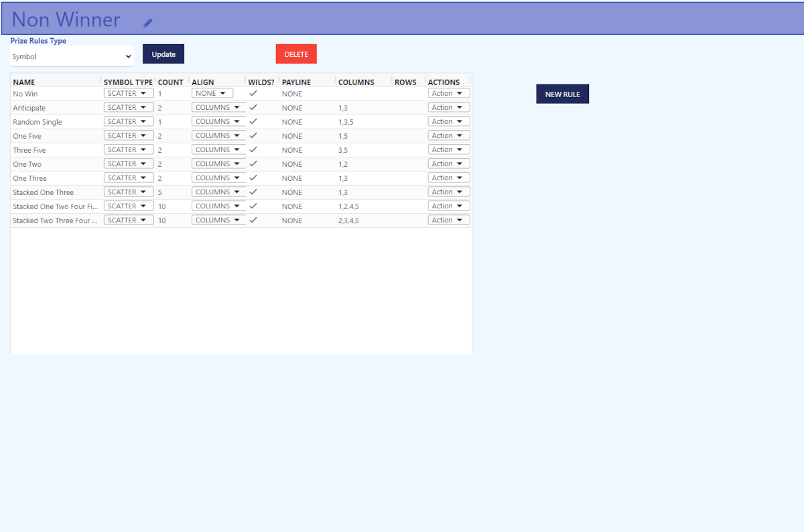Toggle the Wilds checkmark for Stacked One Three

(253, 192)
